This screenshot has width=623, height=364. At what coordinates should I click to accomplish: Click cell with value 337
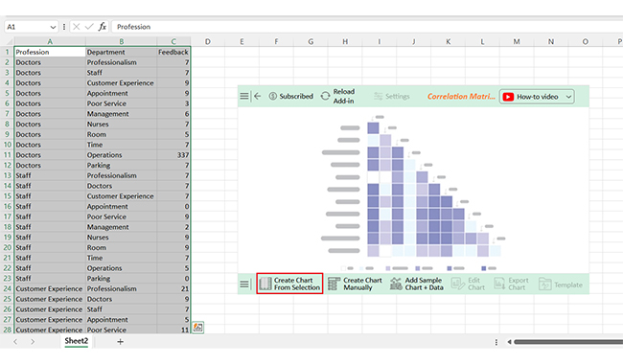tap(173, 155)
